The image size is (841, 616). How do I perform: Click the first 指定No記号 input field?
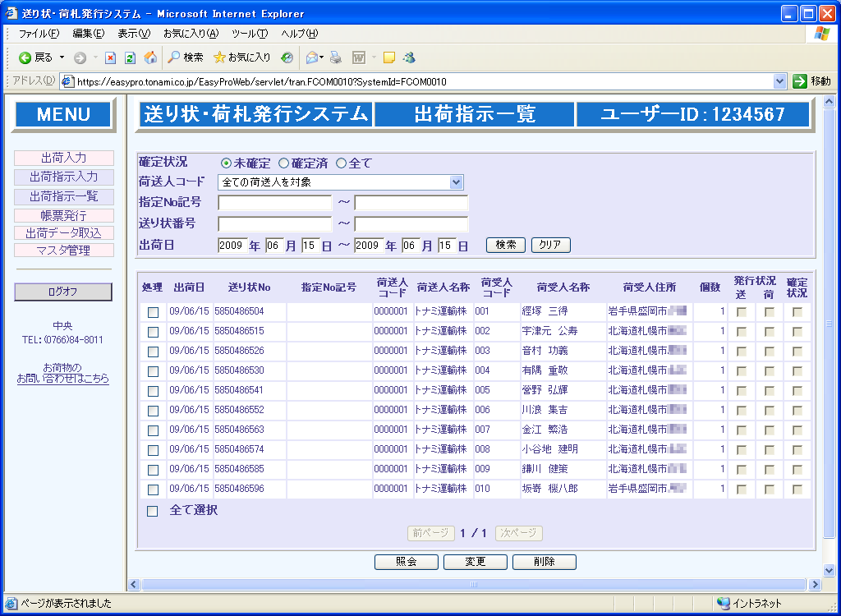pos(275,203)
